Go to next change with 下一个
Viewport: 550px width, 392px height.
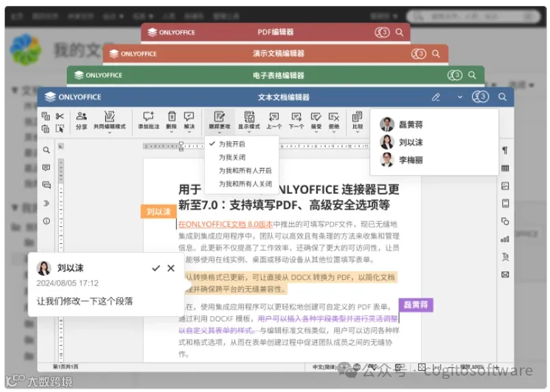[x=297, y=121]
